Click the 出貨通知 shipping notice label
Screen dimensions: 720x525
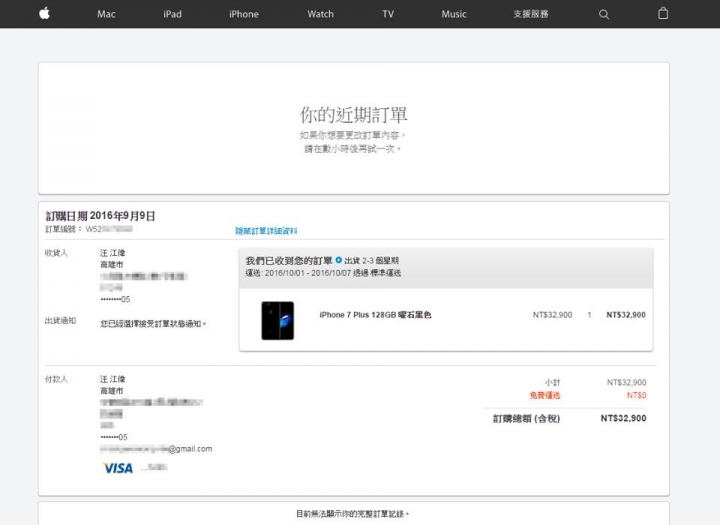coord(60,321)
